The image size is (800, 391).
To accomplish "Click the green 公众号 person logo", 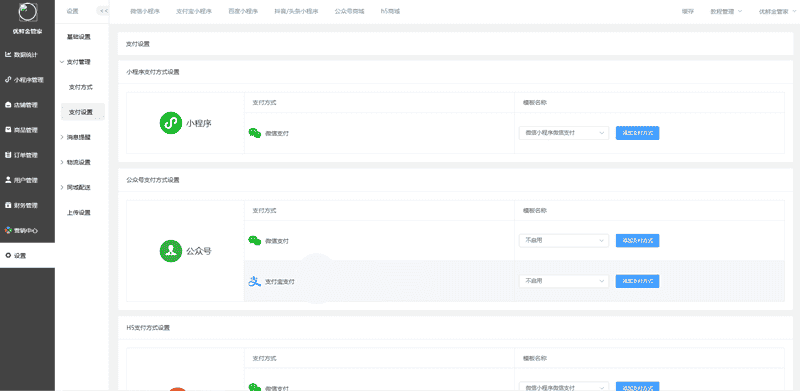I will point(171,251).
